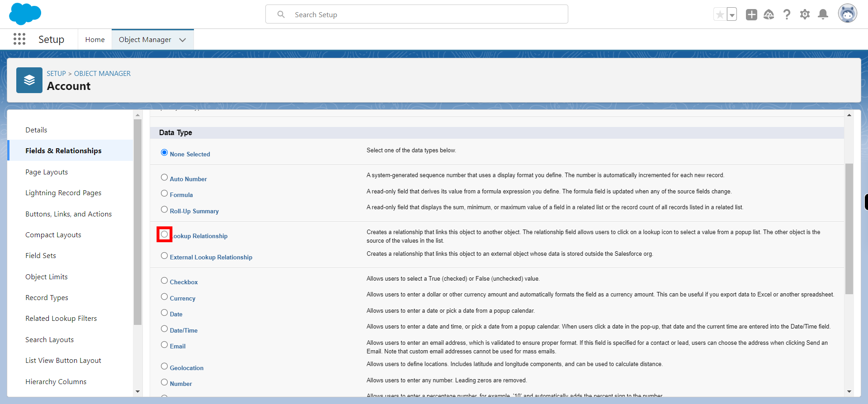This screenshot has height=404, width=868.
Task: Select the Roll-Up Summary radio button
Action: point(164,209)
